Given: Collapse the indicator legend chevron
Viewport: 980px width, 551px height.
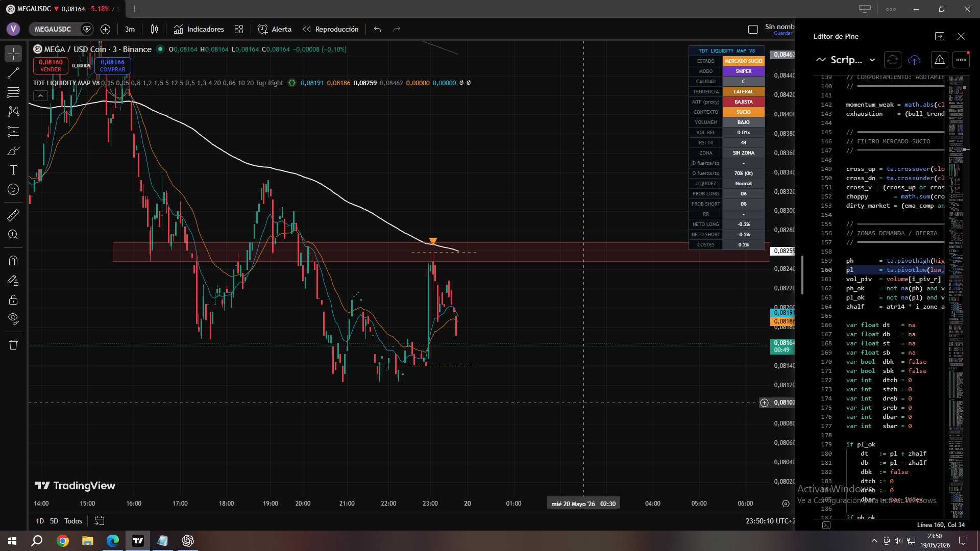Looking at the screenshot, I should tap(40, 95).
